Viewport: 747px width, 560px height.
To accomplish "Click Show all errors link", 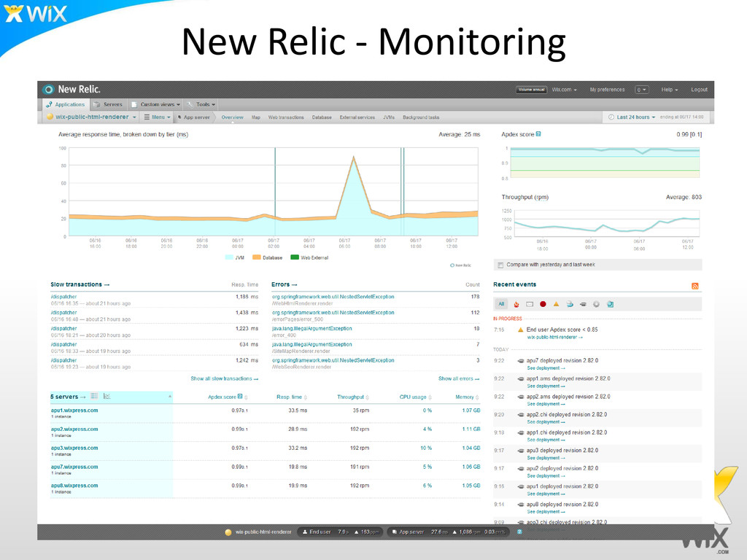I will pos(459,379).
